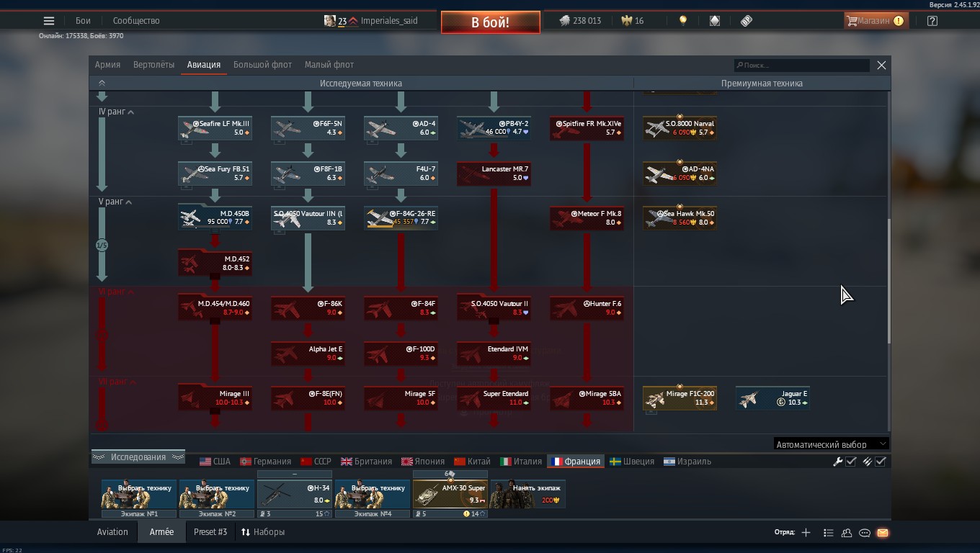
Task: Select the S.O.8000 Narval premium aircraft
Action: (680, 128)
